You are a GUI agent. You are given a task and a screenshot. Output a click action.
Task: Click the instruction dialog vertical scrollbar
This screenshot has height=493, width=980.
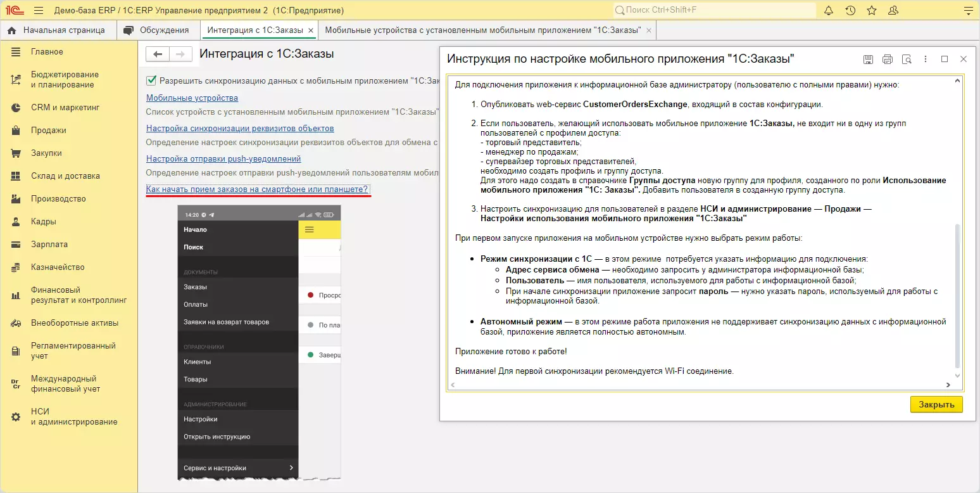(957, 297)
